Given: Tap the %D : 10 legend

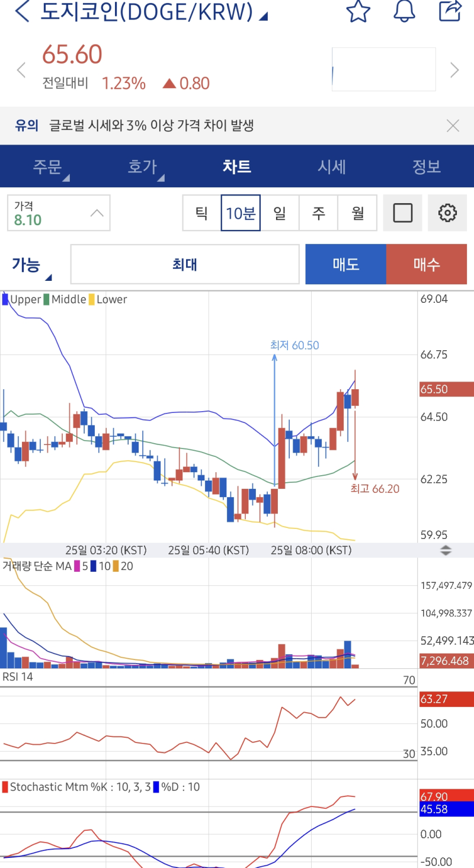Looking at the screenshot, I should coord(177,787).
